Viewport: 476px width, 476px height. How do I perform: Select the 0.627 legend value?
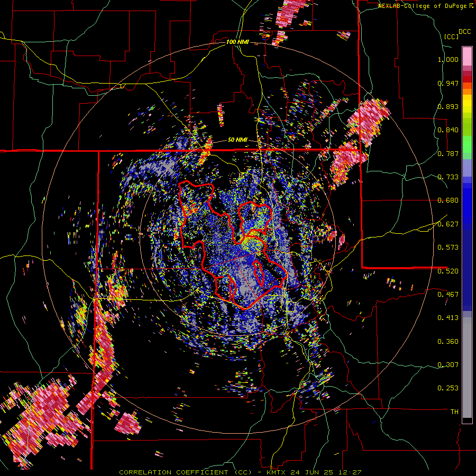(448, 224)
